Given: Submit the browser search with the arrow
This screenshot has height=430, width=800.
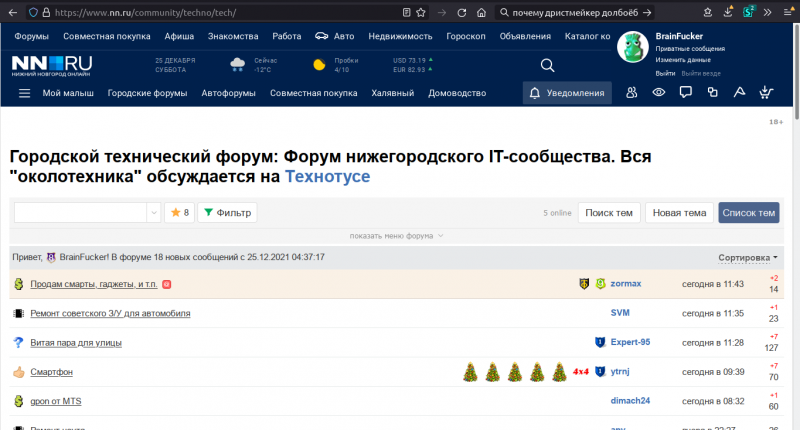Looking at the screenshot, I should coord(647,12).
